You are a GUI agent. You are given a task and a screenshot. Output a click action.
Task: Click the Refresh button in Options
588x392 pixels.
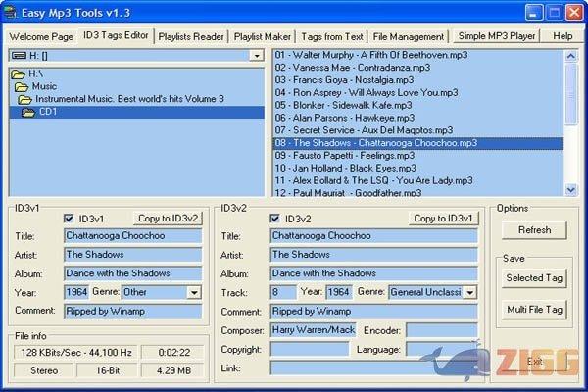[x=534, y=230]
